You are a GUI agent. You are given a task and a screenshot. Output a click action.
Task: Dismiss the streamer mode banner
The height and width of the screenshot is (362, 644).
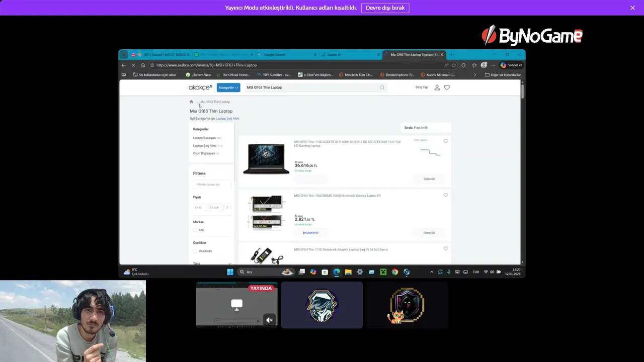click(x=632, y=8)
